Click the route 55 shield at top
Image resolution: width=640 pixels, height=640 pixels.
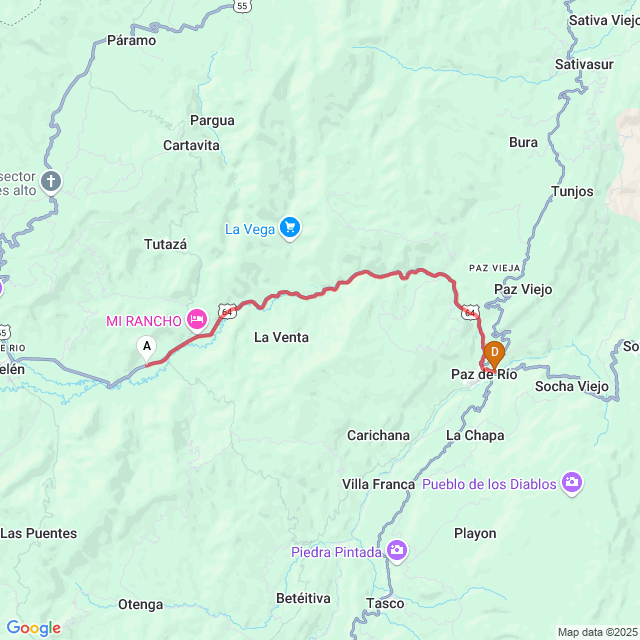point(242,6)
